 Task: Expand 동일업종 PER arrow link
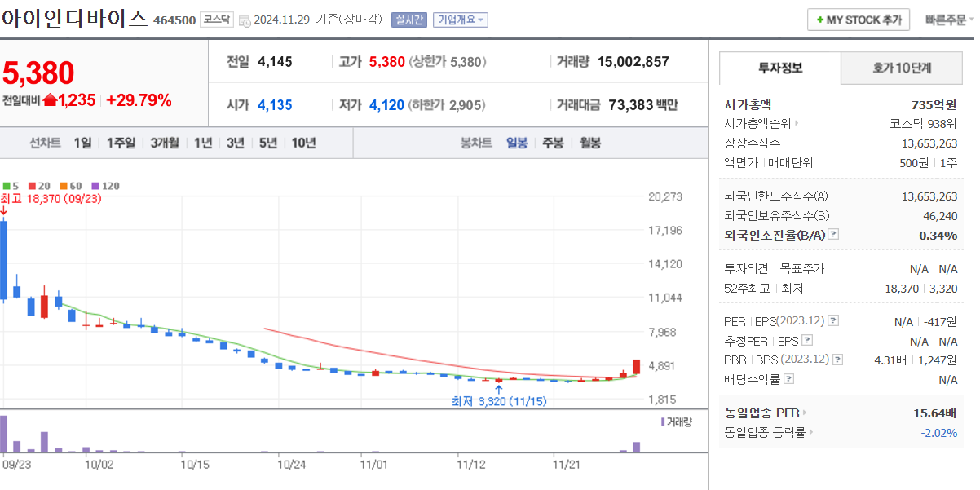pos(806,413)
